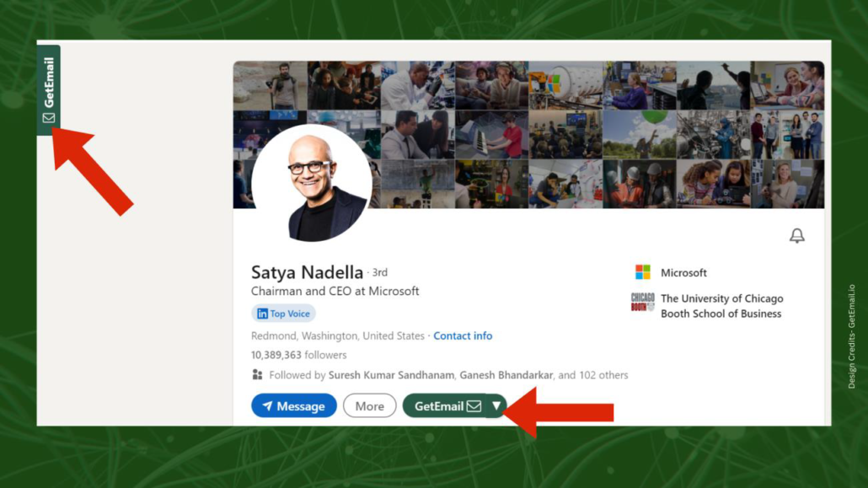Open the GetEmail side tab
This screenshot has width=868, height=488.
tap(49, 89)
